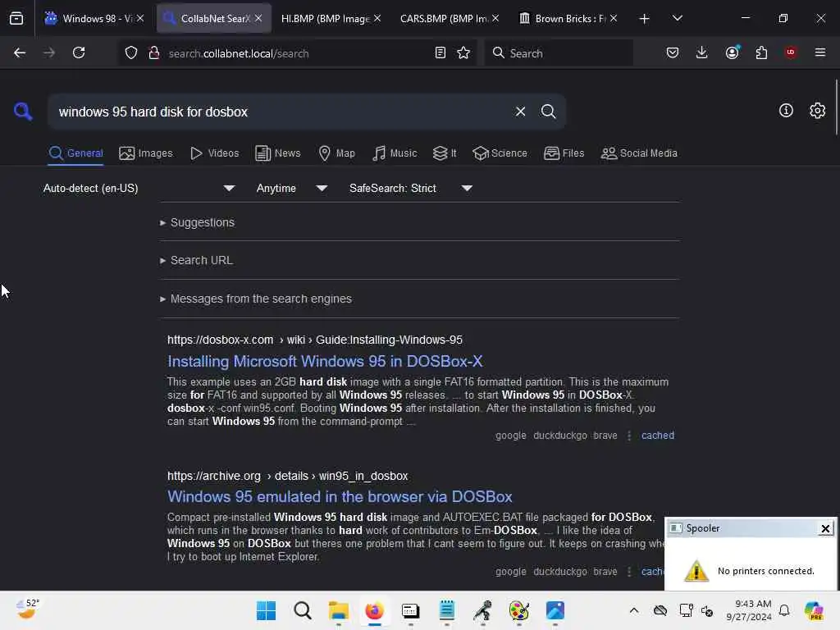Viewport: 840px width, 630px height.
Task: Click the address bar URL
Action: 239,53
